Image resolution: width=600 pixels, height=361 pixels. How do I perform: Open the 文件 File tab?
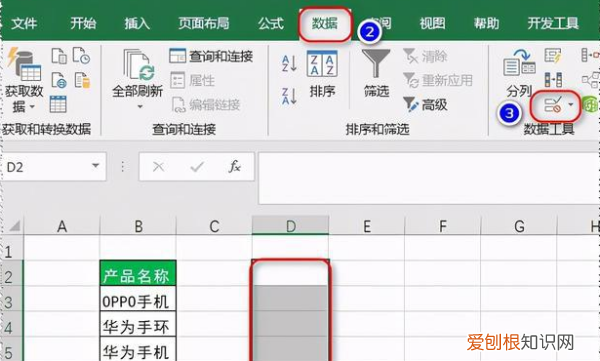pos(24,23)
